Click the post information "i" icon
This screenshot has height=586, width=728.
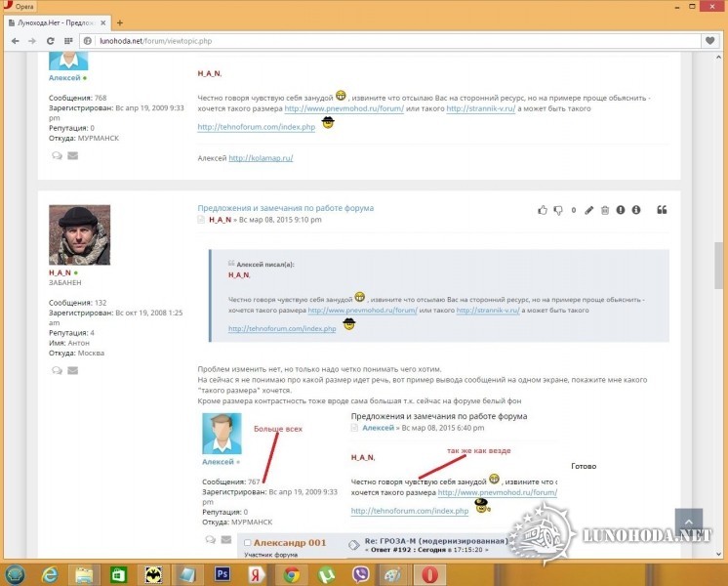point(636,210)
